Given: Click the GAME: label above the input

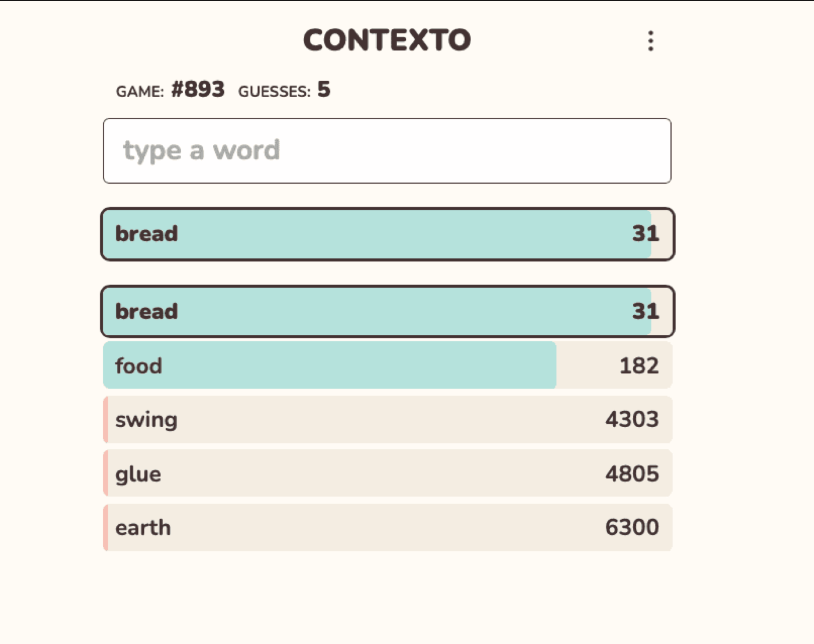Looking at the screenshot, I should pos(140,90).
